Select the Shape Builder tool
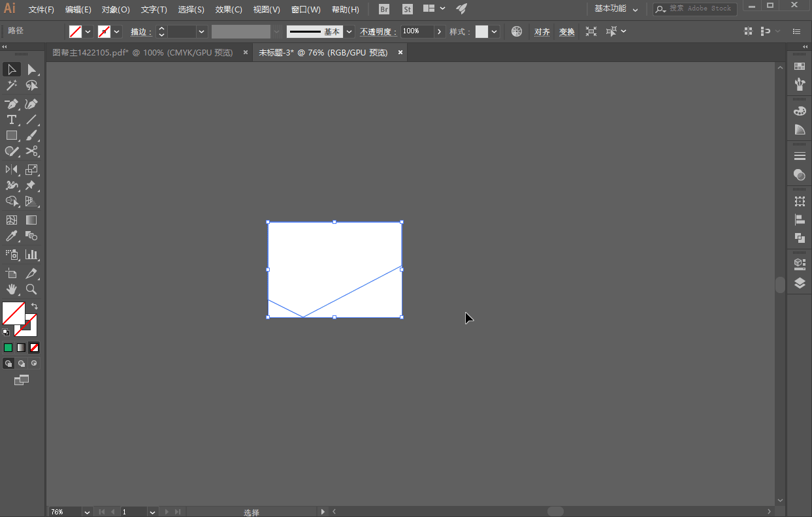The height and width of the screenshot is (517, 812). tap(12, 201)
